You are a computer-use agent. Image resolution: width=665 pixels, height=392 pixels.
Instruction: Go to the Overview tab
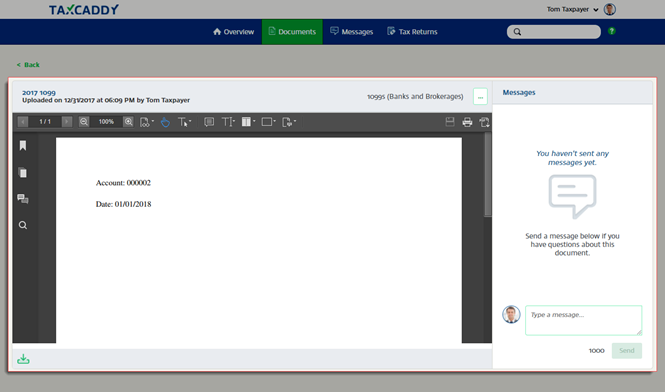(x=233, y=32)
